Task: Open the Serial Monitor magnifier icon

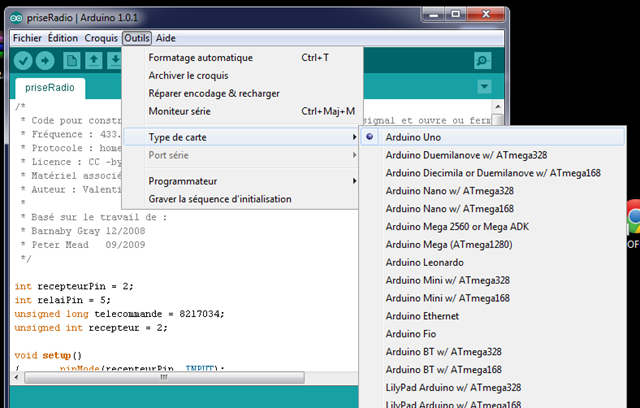Action: [x=482, y=61]
